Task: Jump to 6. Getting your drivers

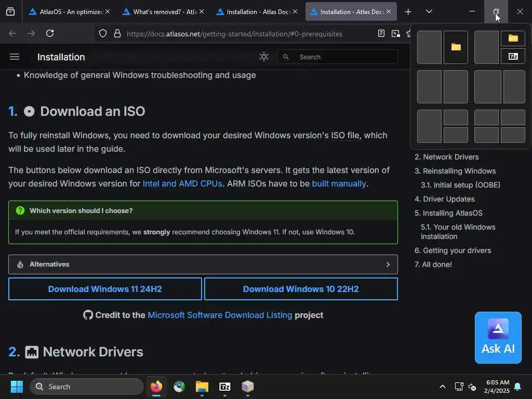Action: pyautogui.click(x=453, y=250)
